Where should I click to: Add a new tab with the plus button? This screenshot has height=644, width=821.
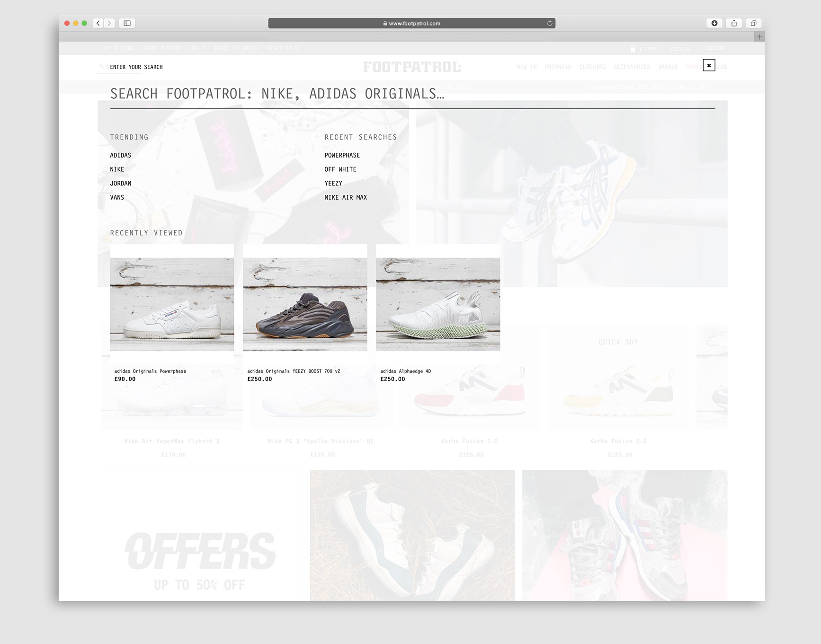point(759,37)
